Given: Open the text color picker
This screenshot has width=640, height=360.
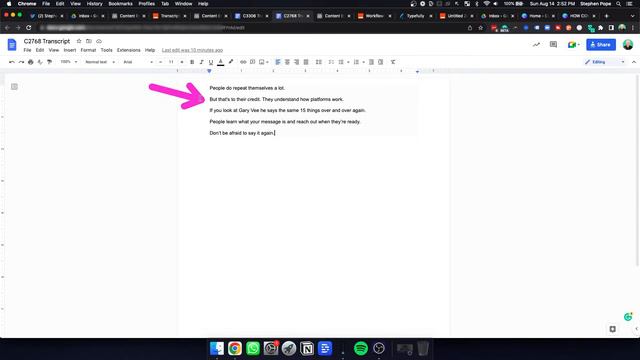Looking at the screenshot, I should [220, 62].
